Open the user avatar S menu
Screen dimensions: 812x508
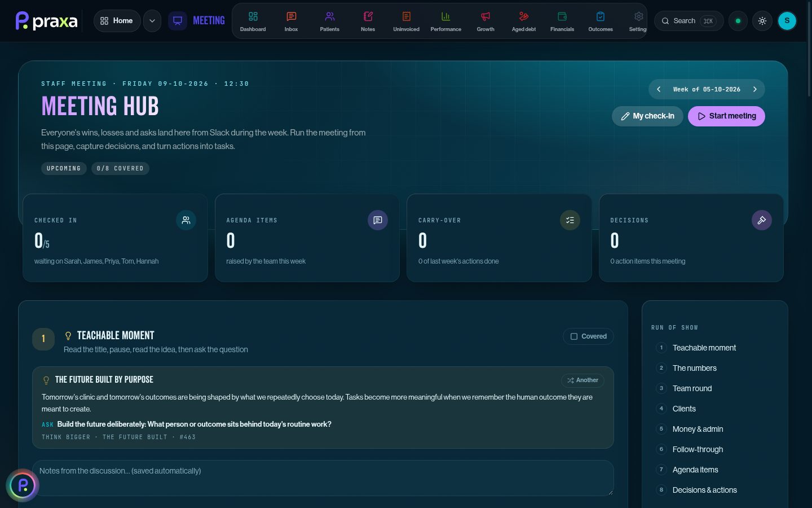787,21
